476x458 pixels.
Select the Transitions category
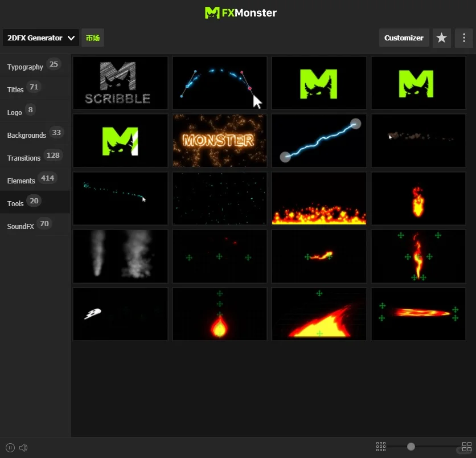(35, 157)
